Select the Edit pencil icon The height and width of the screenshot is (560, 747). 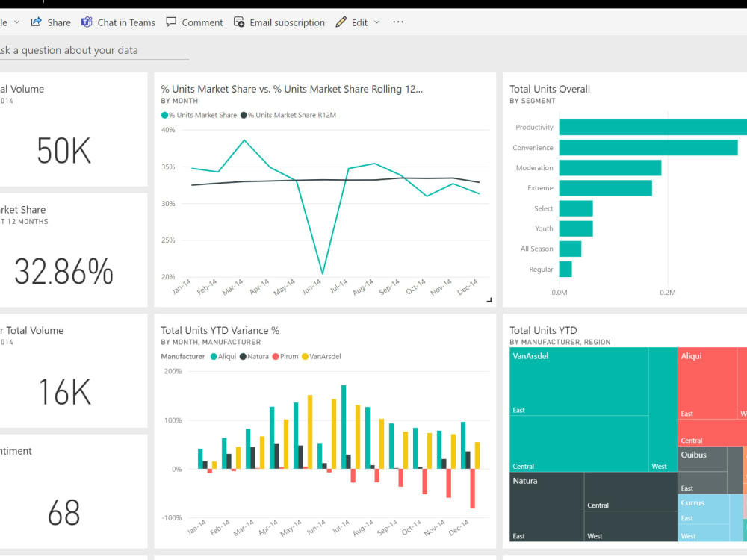[340, 22]
